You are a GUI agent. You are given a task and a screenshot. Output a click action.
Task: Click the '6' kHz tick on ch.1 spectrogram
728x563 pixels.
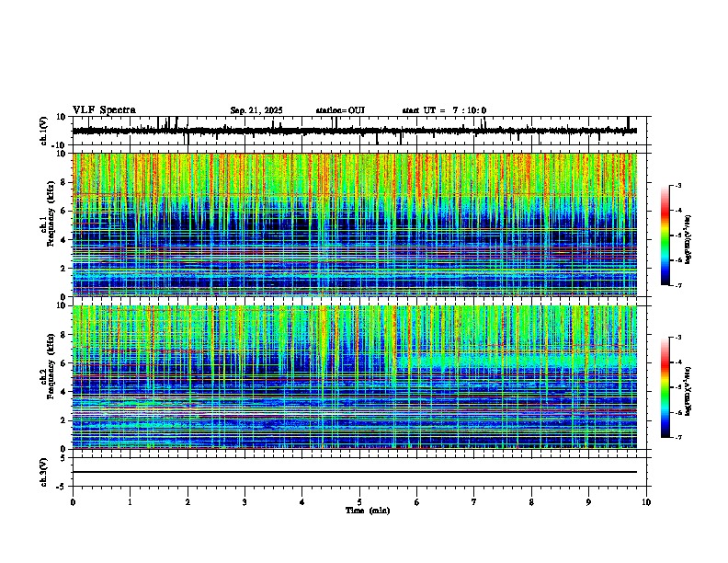coord(64,211)
